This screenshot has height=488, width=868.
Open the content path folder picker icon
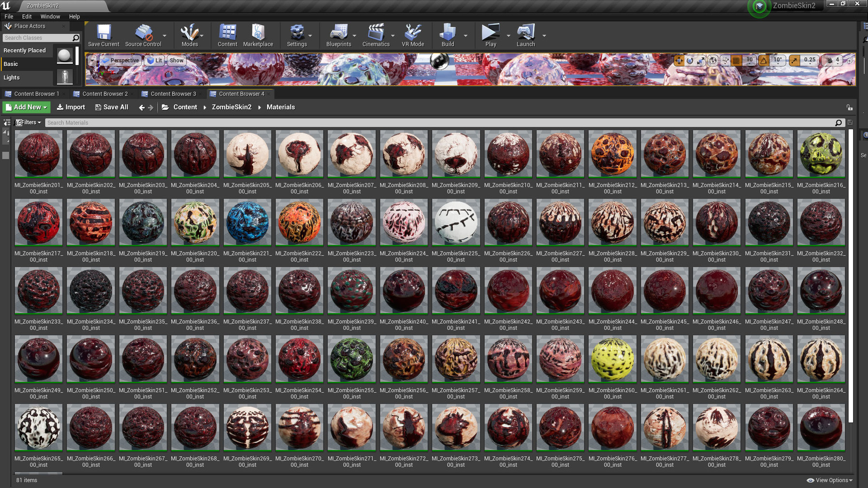tap(165, 107)
